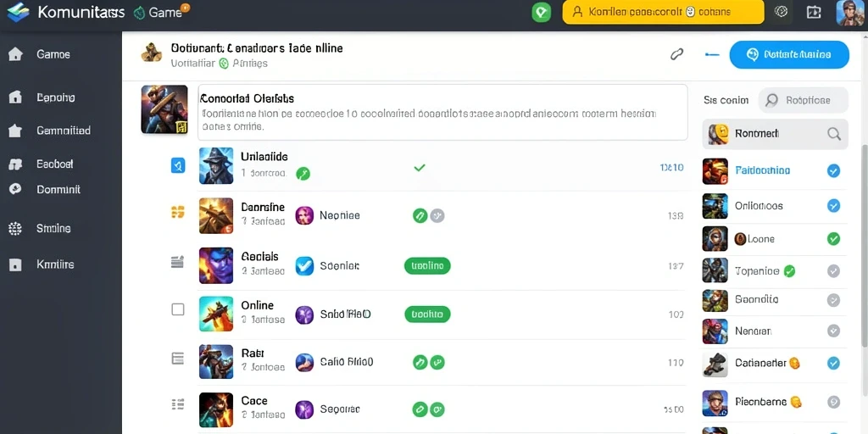
Task: Click the search field in the right panel
Action: click(x=804, y=100)
